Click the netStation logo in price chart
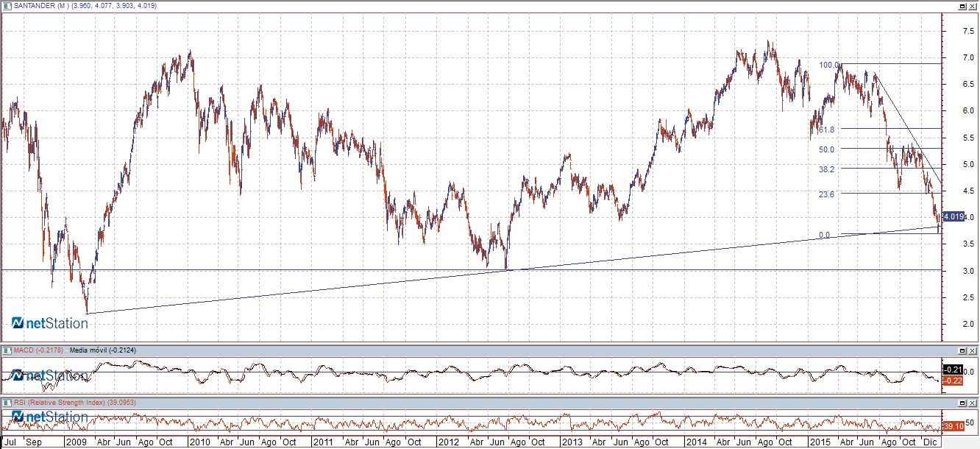Viewport: 980px width, 449px height. pyautogui.click(x=50, y=323)
